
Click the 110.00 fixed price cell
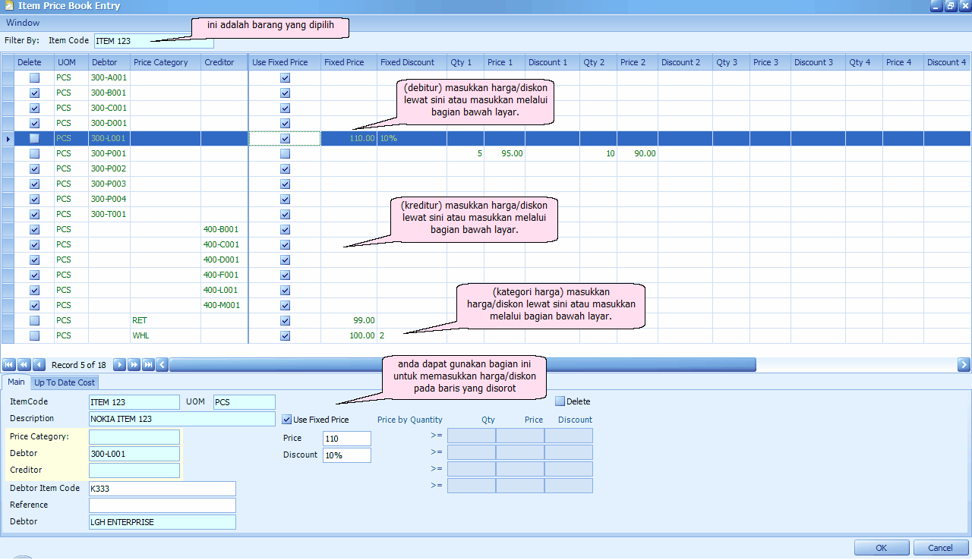pyautogui.click(x=349, y=138)
